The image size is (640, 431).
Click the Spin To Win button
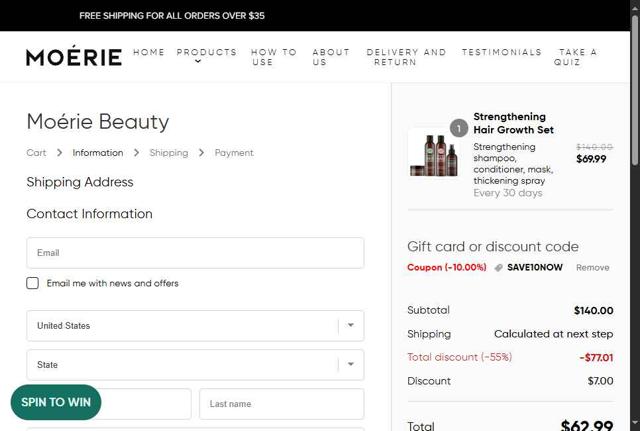[56, 402]
